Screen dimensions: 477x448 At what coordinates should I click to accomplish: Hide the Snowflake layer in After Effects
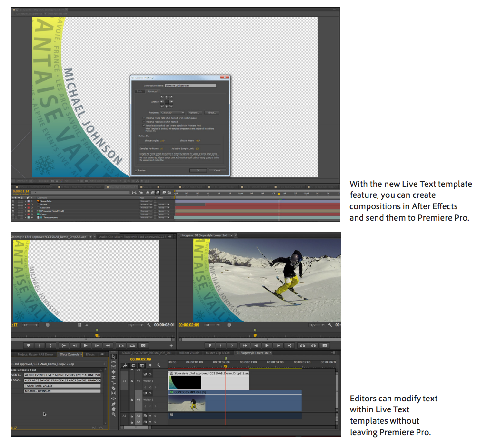pyautogui.click(x=14, y=202)
